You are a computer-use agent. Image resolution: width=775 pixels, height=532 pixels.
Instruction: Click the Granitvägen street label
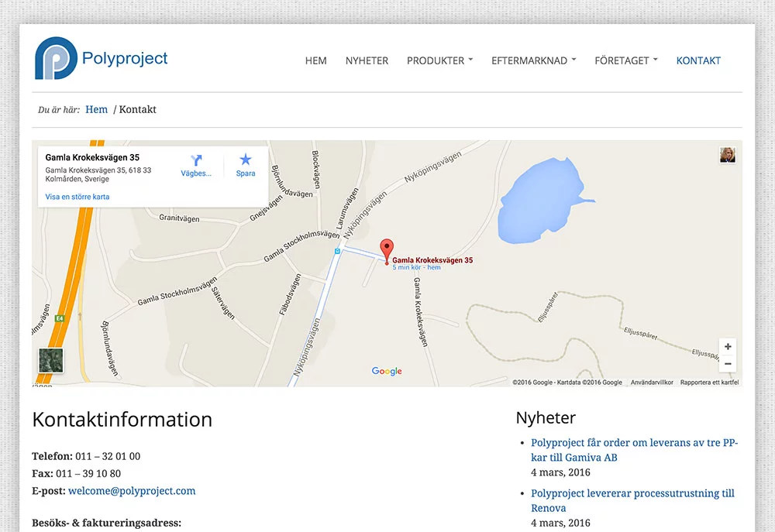pyautogui.click(x=180, y=218)
